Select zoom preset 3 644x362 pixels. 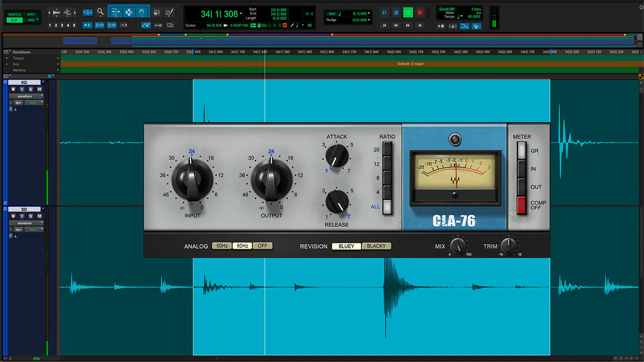(x=62, y=25)
